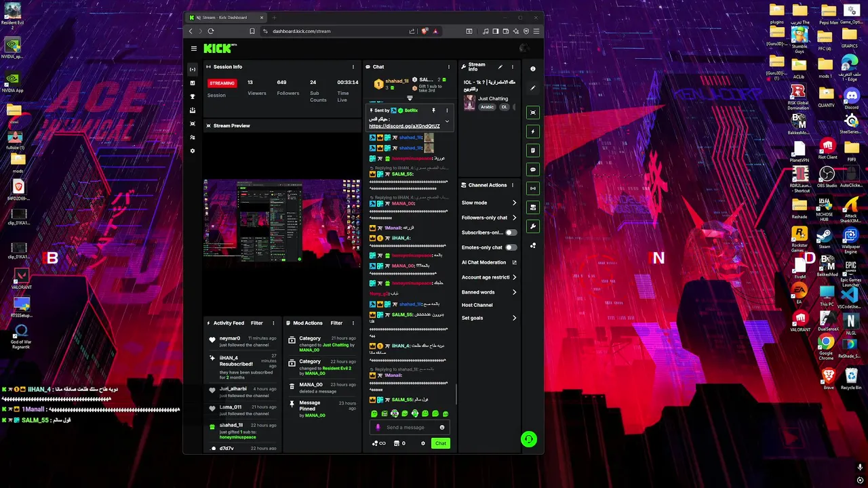Select the Stream icon in left sidebar
The width and height of the screenshot is (868, 488).
click(x=193, y=69)
